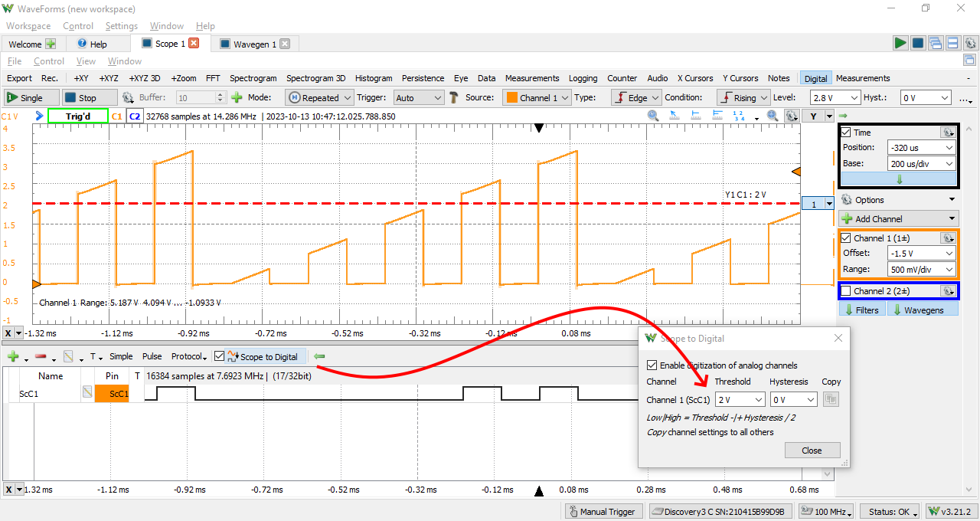Open the Settings menu
This screenshot has width=980, height=521.
point(121,25)
